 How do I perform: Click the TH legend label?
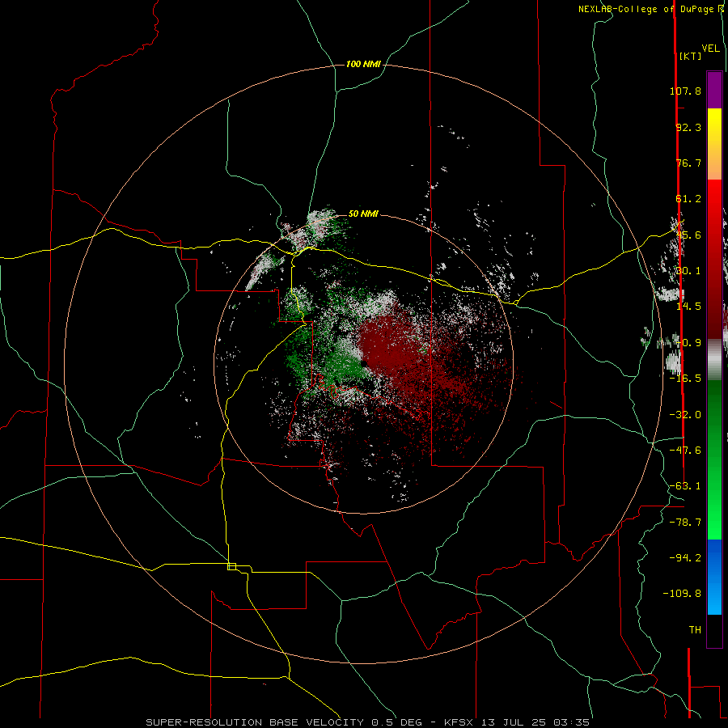pyautogui.click(x=695, y=629)
